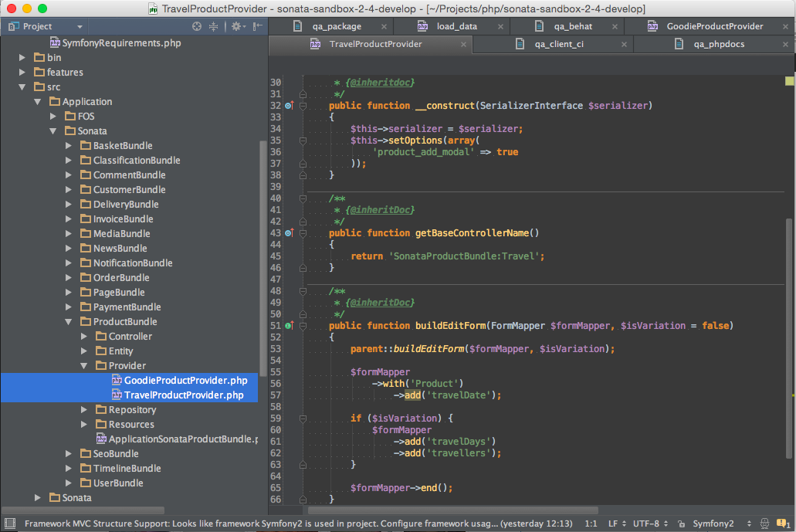Click the implements gutter icon on line 51

(x=289, y=326)
